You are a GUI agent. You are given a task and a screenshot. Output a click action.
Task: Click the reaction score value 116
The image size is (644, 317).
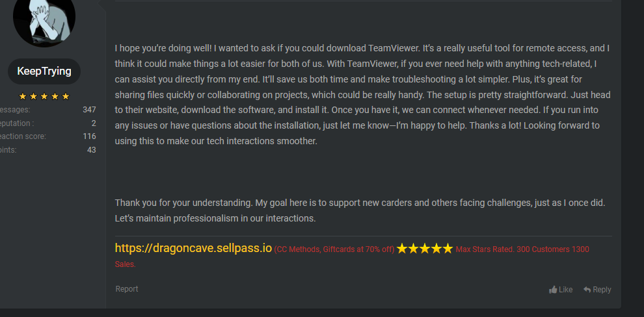click(89, 136)
